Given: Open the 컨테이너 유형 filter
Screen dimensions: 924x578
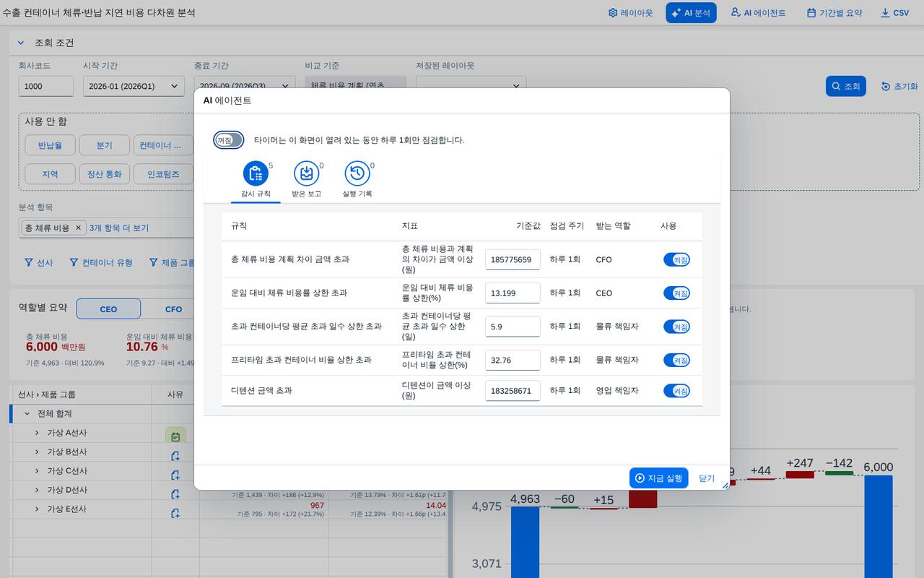Looking at the screenshot, I should [101, 262].
